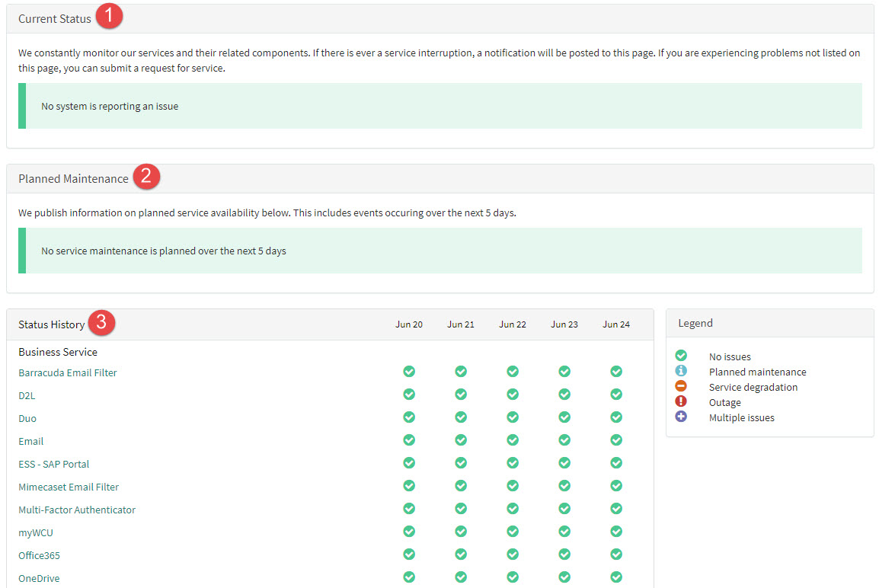Open the Barracuda Email Filter link
879x588 pixels.
point(68,372)
